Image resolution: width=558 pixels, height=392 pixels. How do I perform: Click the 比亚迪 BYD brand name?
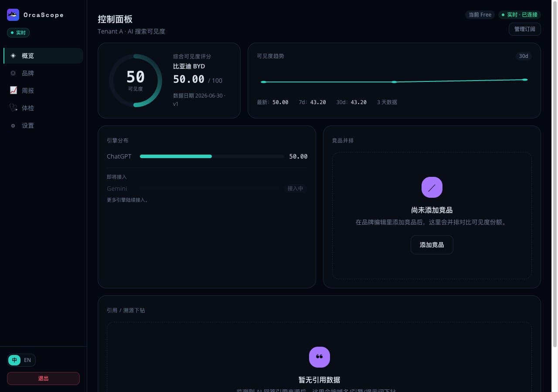tap(189, 66)
